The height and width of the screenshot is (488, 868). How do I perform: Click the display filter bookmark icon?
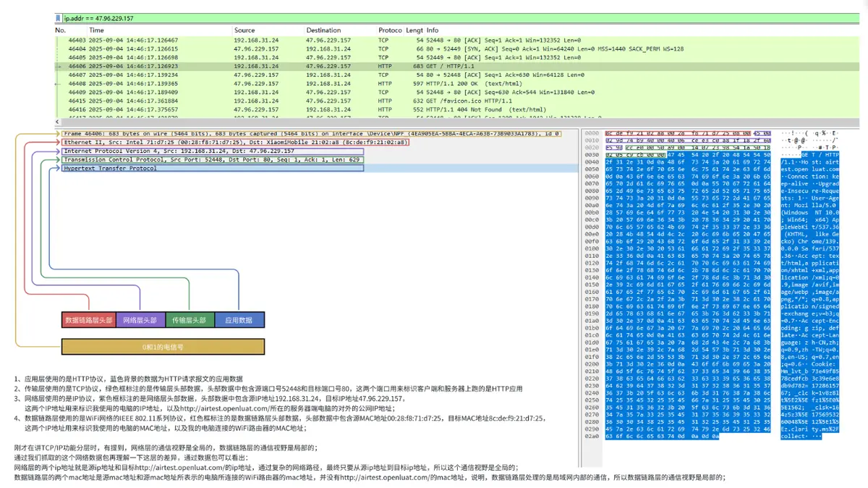59,18
